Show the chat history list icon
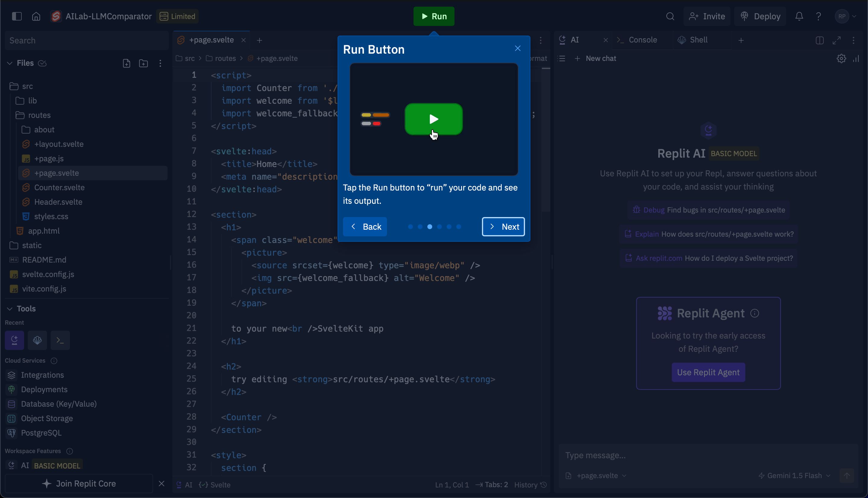Image resolution: width=868 pixels, height=498 pixels. coord(561,58)
